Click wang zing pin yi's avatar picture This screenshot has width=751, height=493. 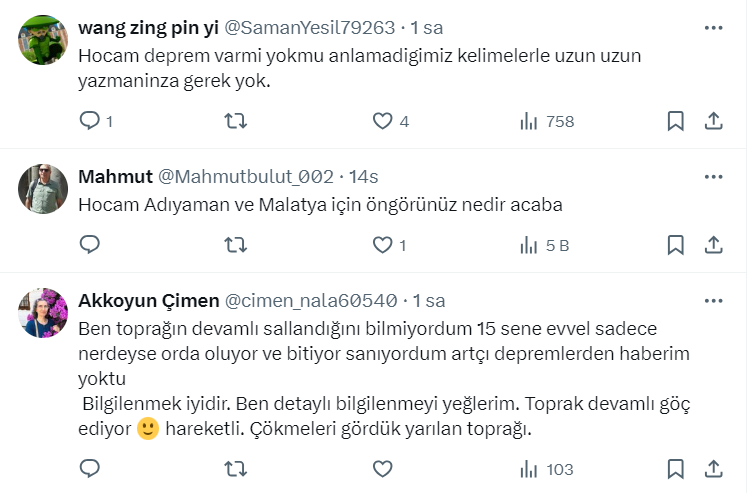pos(43,40)
